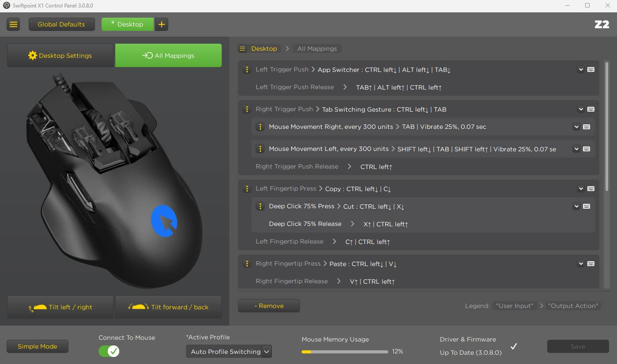This screenshot has height=364, width=617.
Task: Open the Desktop Settings tab
Action: (61, 56)
